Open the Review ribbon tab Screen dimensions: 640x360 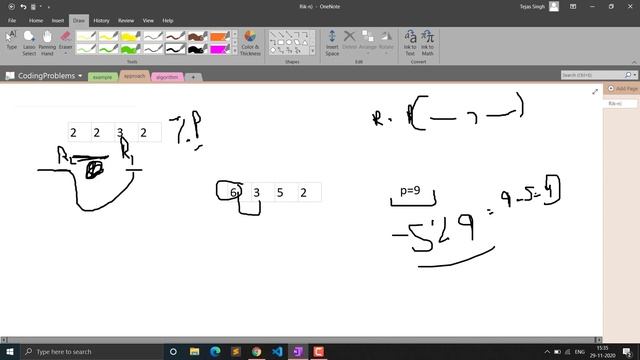click(x=126, y=20)
